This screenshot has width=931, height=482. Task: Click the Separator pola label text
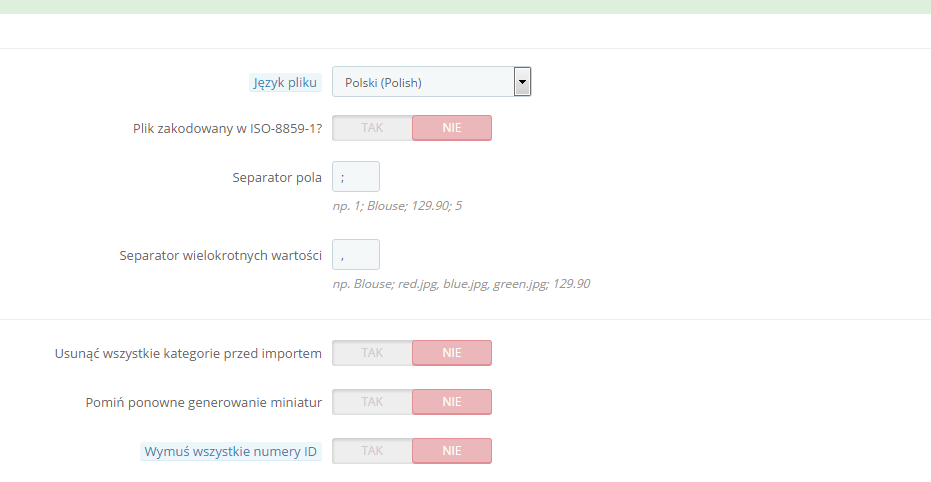point(276,178)
